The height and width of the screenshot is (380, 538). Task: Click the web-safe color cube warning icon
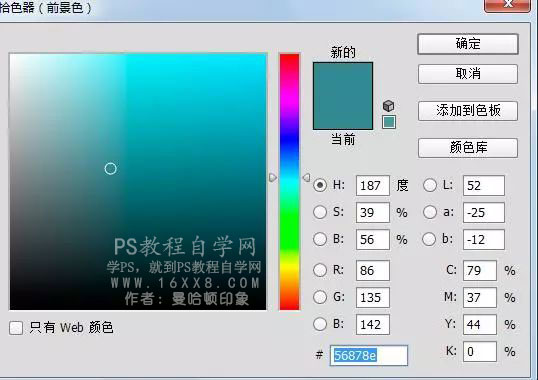[388, 106]
